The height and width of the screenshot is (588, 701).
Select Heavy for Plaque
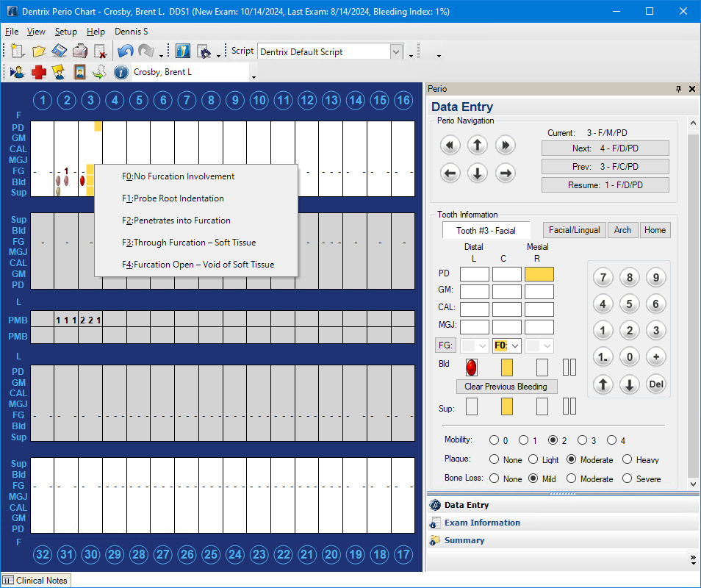(627, 459)
